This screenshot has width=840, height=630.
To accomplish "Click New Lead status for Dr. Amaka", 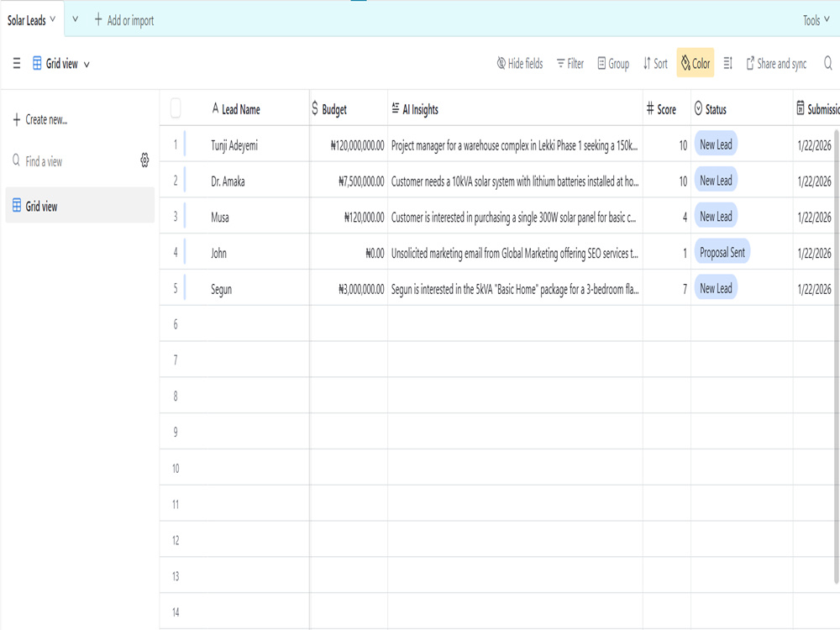I will pyautogui.click(x=716, y=180).
